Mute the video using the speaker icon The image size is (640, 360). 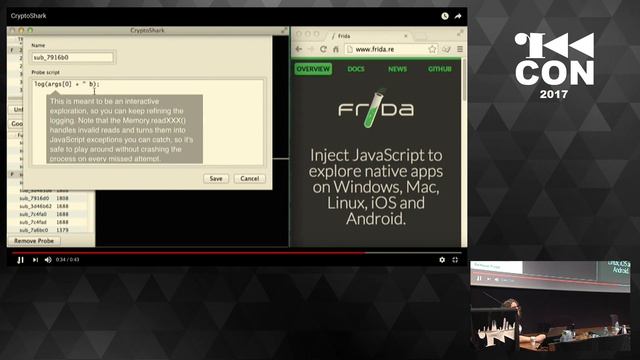pyautogui.click(x=48, y=260)
